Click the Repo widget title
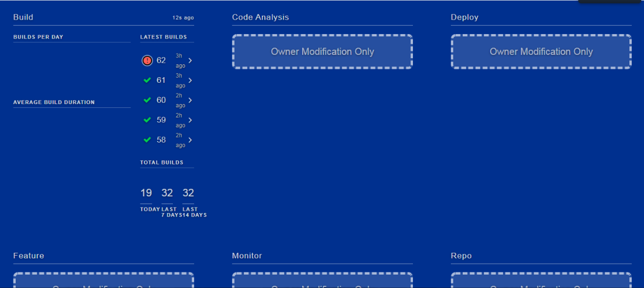The width and height of the screenshot is (644, 288). point(461,256)
